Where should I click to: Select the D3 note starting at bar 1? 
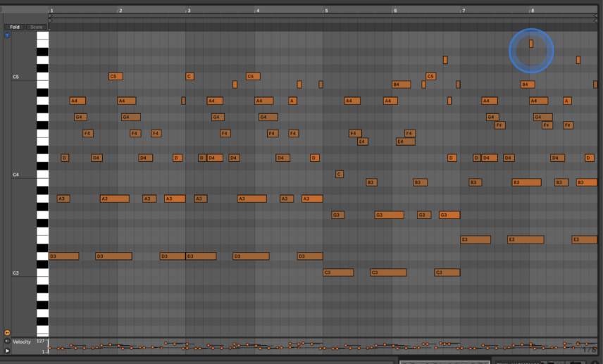[x=64, y=256]
